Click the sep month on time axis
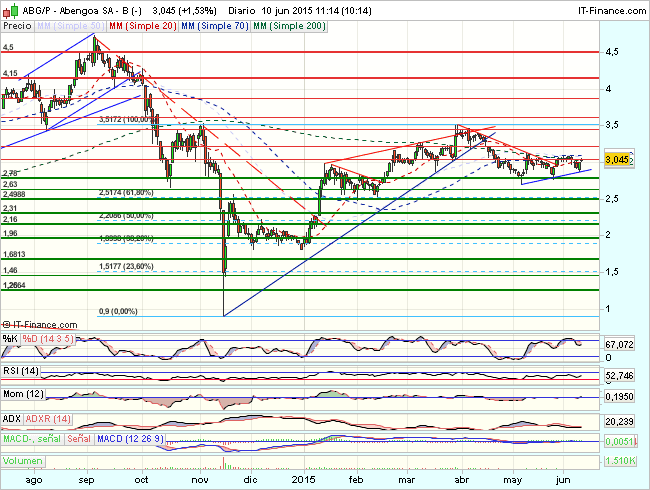Image resolution: width=650 pixels, height=490 pixels. pyautogui.click(x=86, y=480)
